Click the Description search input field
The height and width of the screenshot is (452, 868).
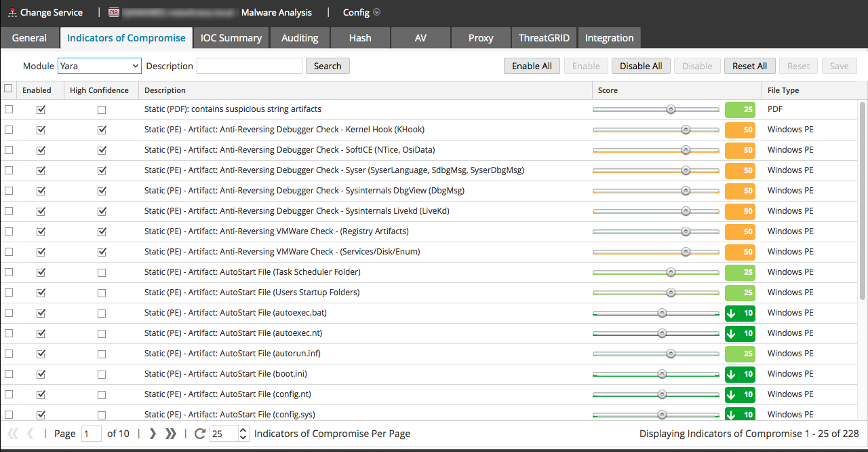click(249, 66)
